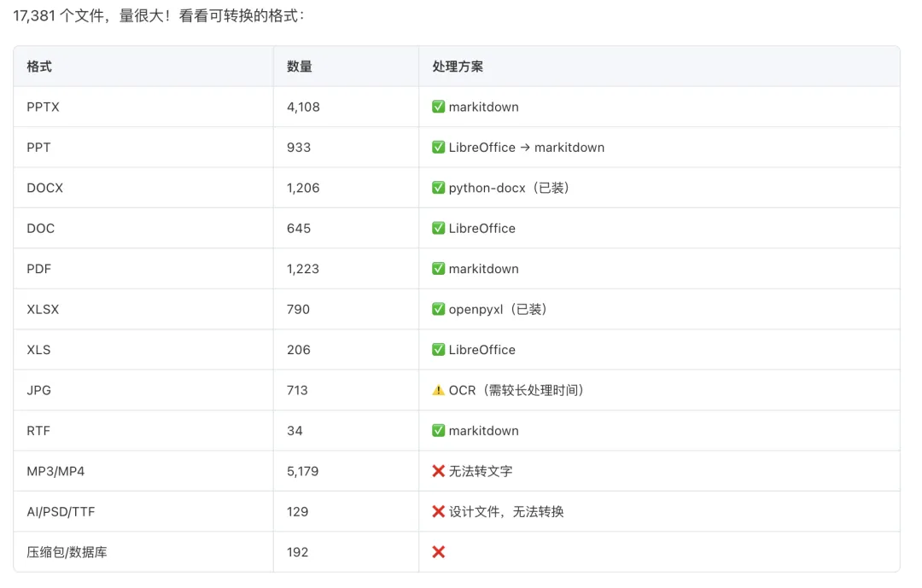Click the green checkmark in PDF row
The width and height of the screenshot is (922, 588).
tap(438, 269)
